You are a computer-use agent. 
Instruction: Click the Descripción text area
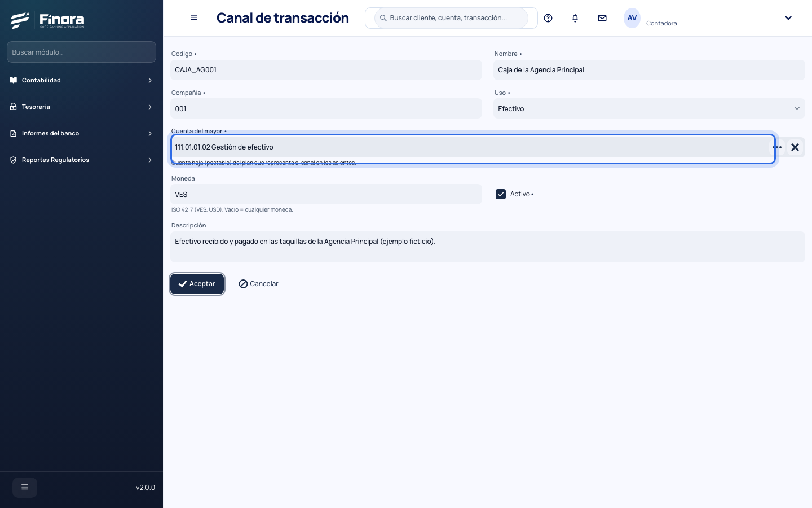tap(488, 247)
